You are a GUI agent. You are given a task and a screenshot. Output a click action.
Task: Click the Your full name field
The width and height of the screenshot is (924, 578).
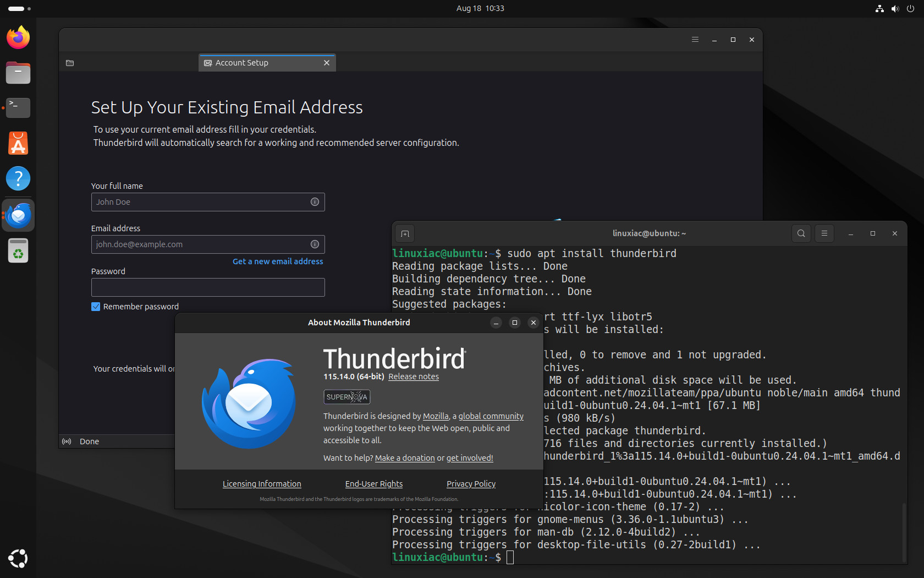208,202
